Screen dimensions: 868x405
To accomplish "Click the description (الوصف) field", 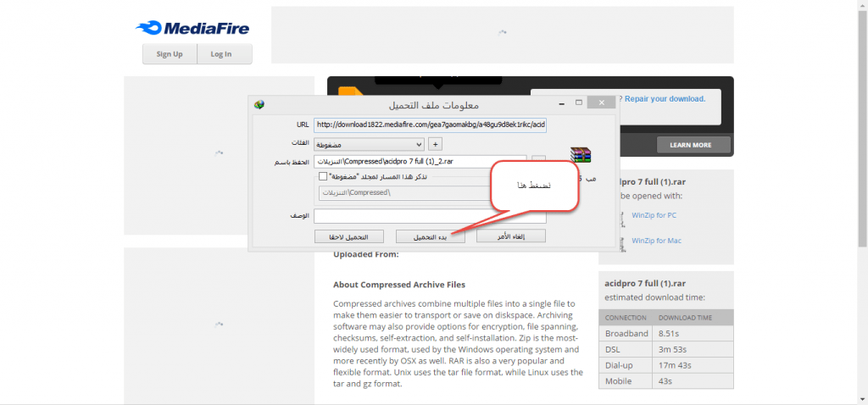I will click(430, 216).
